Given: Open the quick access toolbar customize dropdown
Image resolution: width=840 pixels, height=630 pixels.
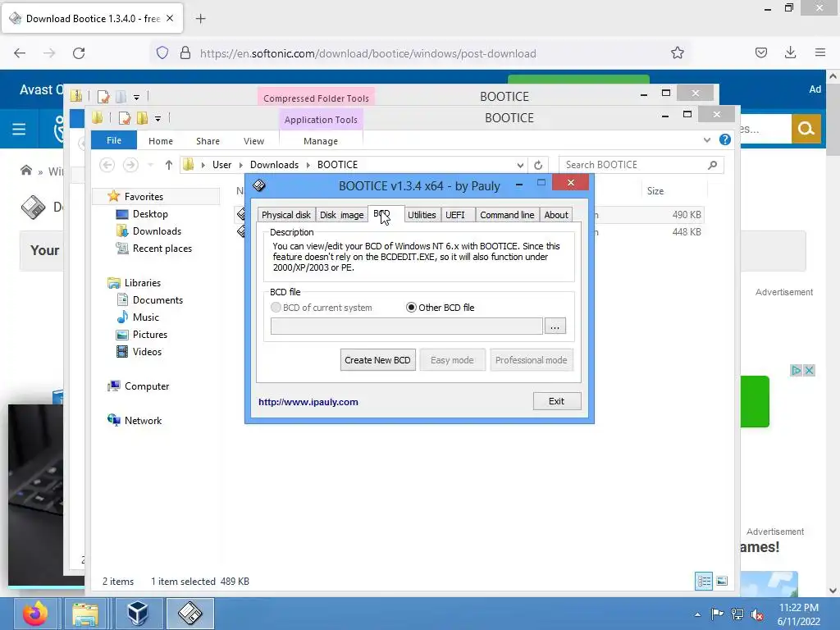Looking at the screenshot, I should (x=157, y=118).
